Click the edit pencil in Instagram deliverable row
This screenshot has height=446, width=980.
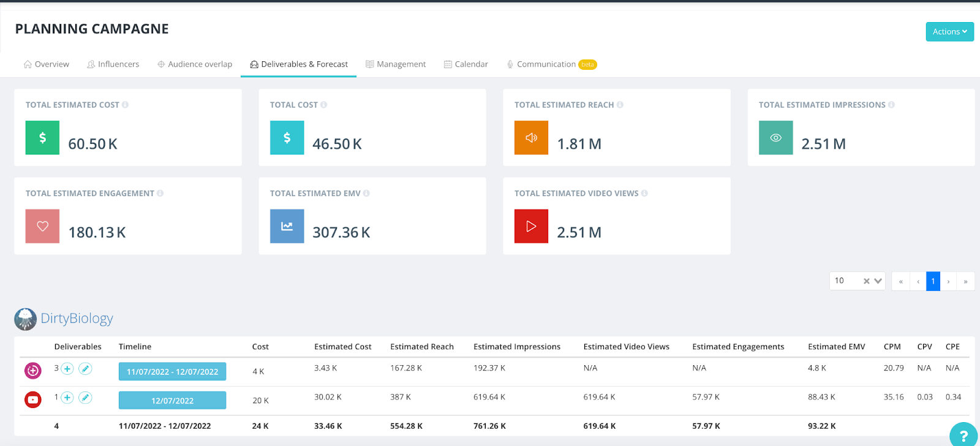tap(86, 369)
